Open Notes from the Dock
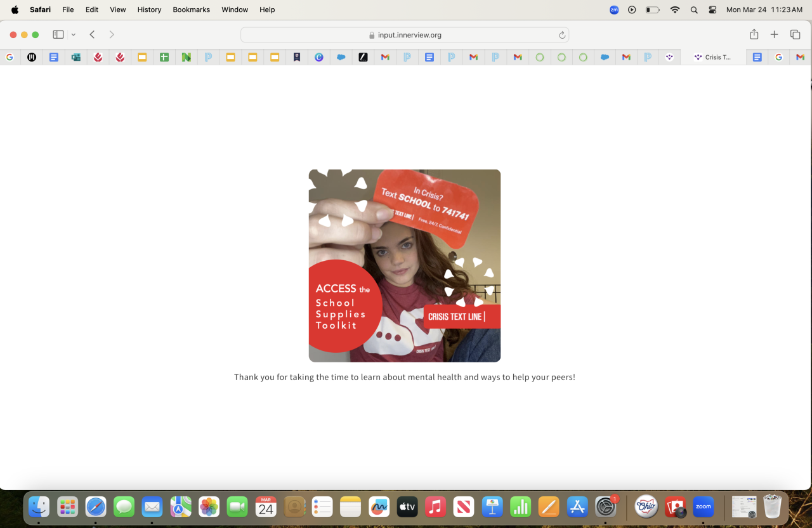 [350, 506]
